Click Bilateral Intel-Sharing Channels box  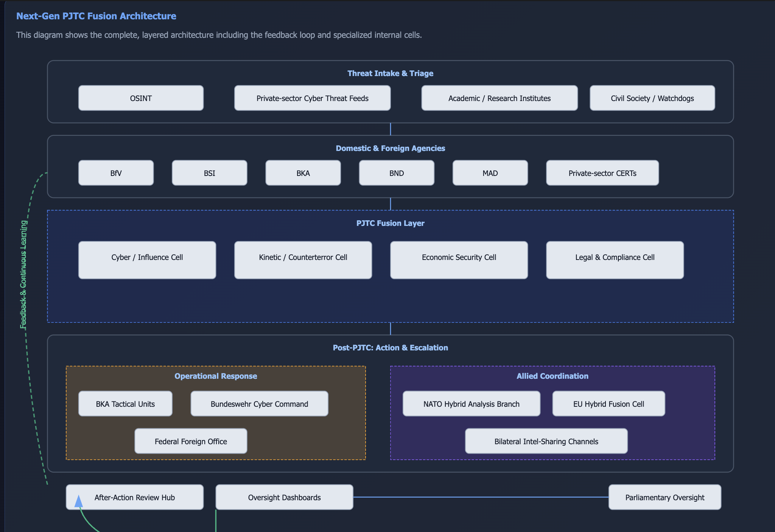point(546,441)
